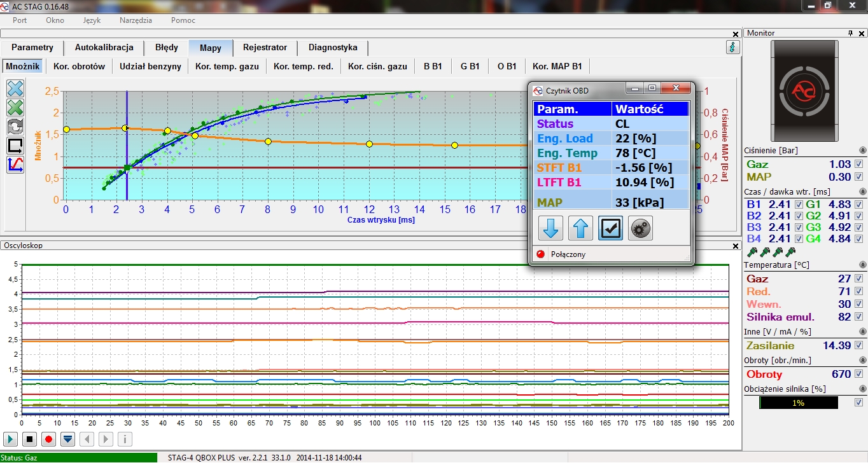The image size is (868, 463).
Task: Click the gear settings icon in Czytnik OBD
Action: tap(640, 229)
